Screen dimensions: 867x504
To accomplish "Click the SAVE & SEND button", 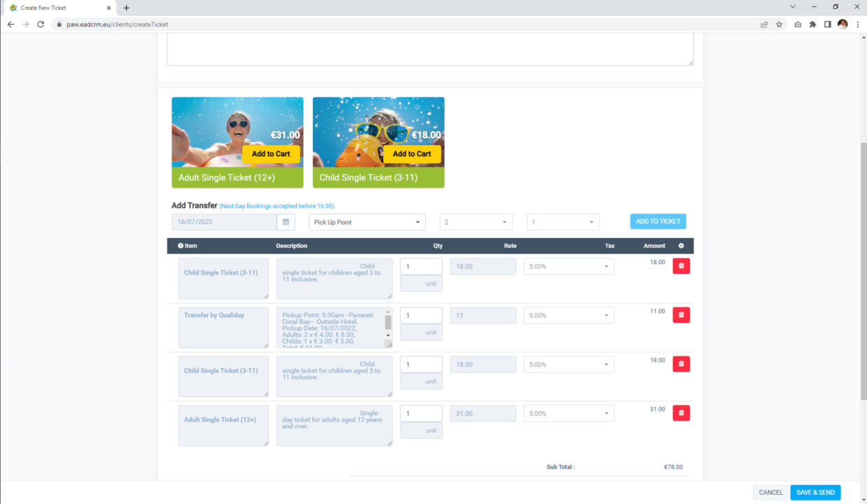I will click(815, 492).
